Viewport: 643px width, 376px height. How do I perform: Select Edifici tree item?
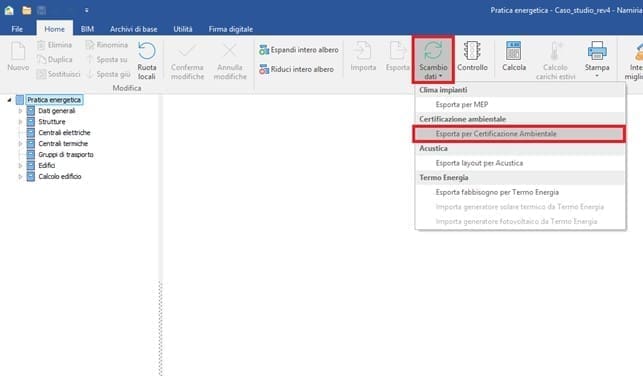[47, 166]
